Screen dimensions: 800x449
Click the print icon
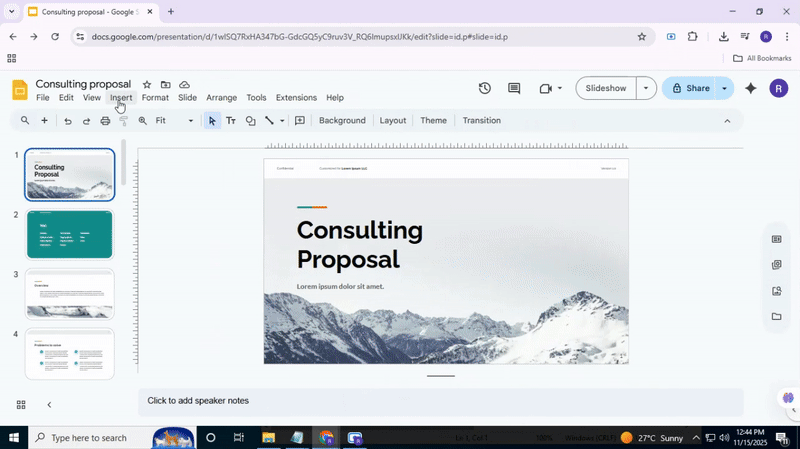click(105, 121)
